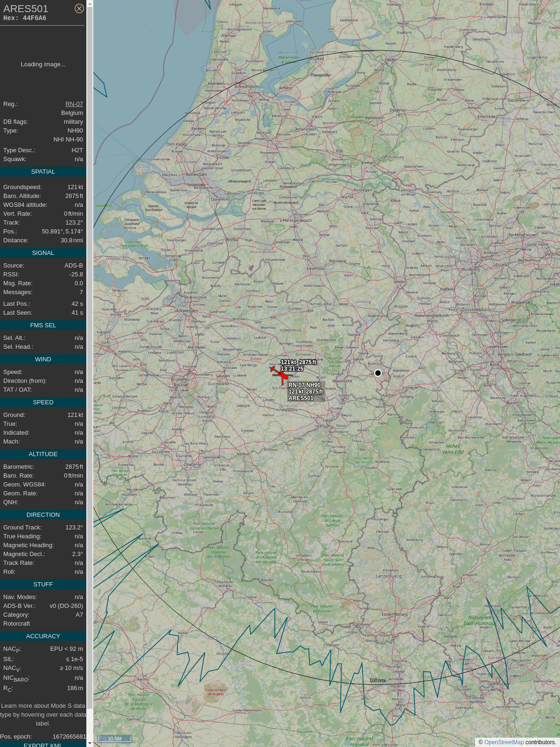Screen dimensions: 560x747
Task: Click the SIGNAL section header
Action: 43,253
